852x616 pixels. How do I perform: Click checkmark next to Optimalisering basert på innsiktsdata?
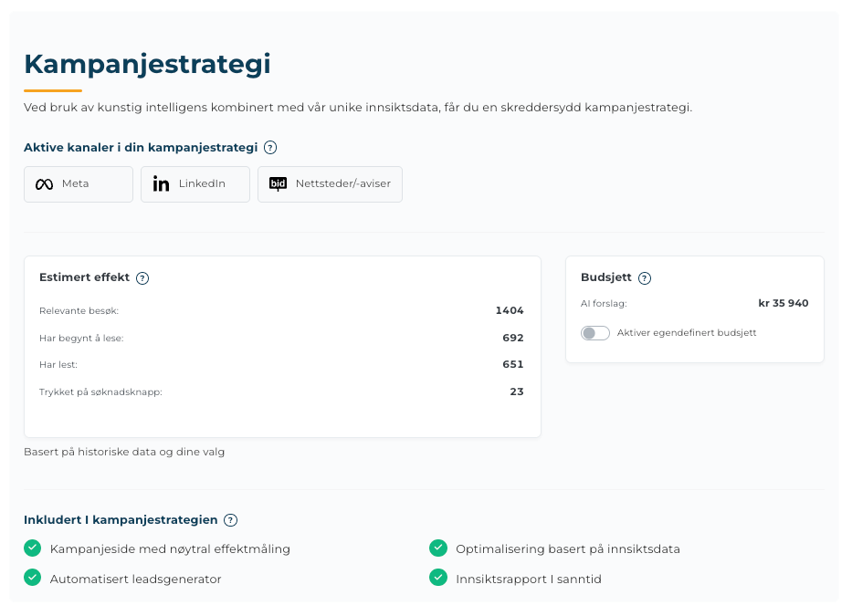(x=437, y=548)
